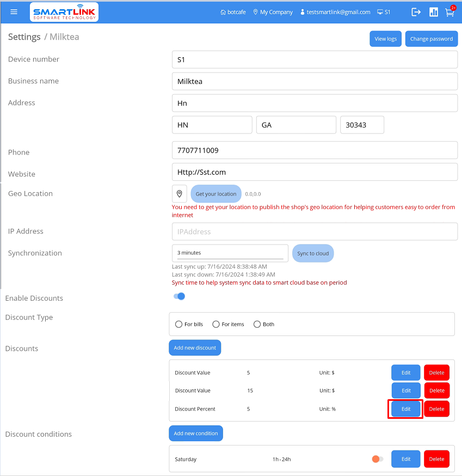Open the hamburger navigation menu
The image size is (462, 476).
pyautogui.click(x=14, y=12)
